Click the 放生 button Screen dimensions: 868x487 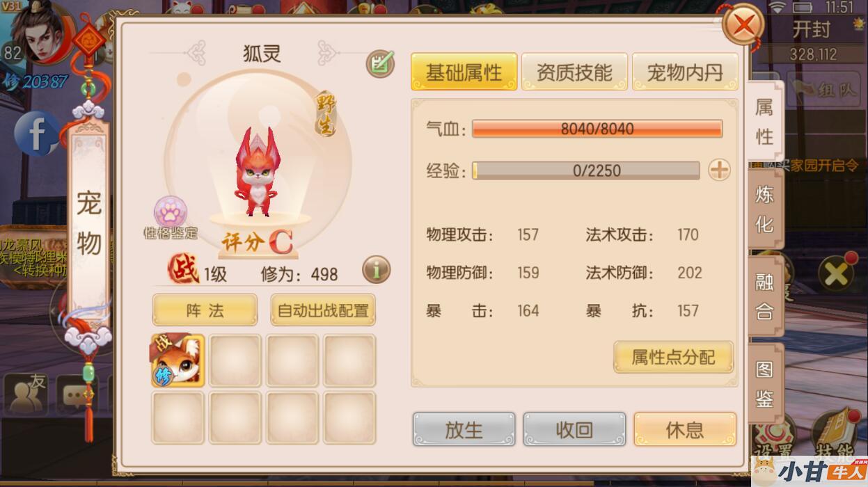click(x=464, y=430)
